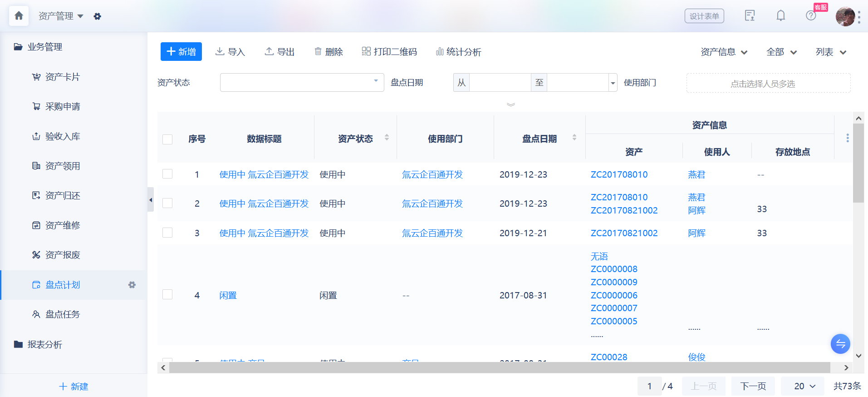Expand the 报表分析 folder
Screen dimensions: 868x397
pos(38,344)
